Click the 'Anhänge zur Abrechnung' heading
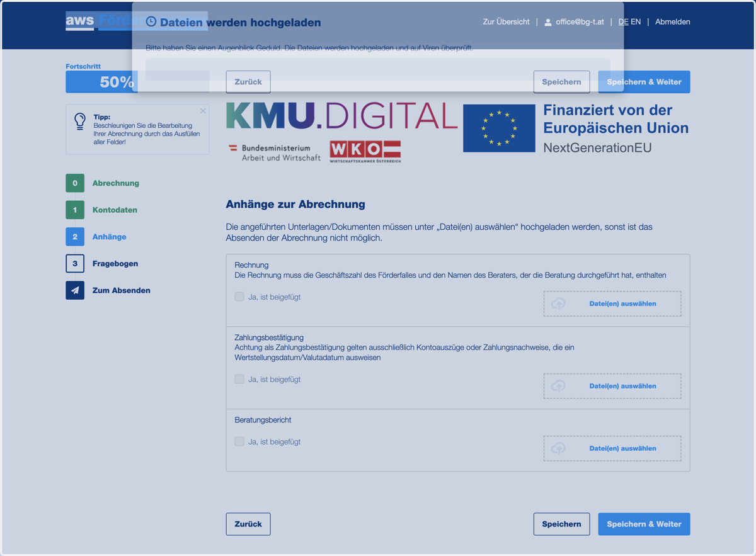 [x=295, y=204]
